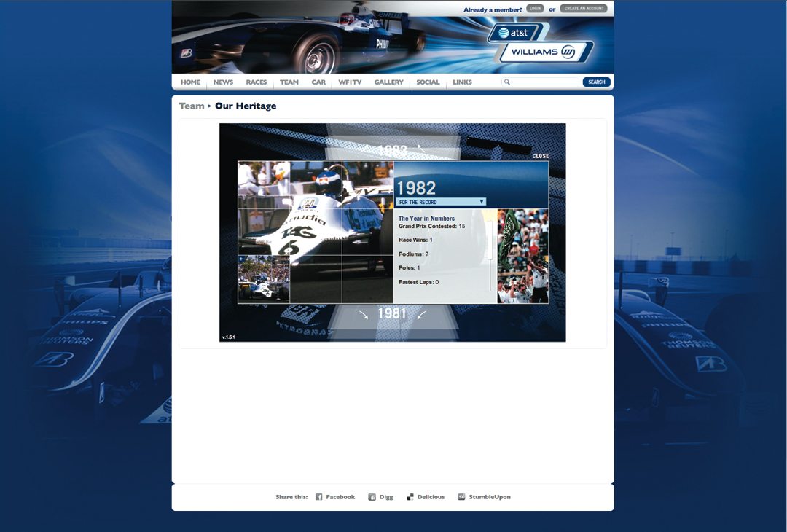Click inside the search text field
The image size is (787, 532).
[x=544, y=82]
